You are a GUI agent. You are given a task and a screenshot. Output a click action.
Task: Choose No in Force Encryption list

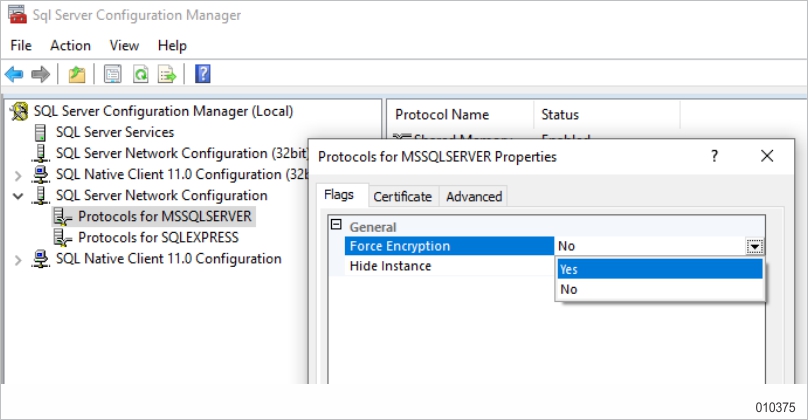point(660,290)
